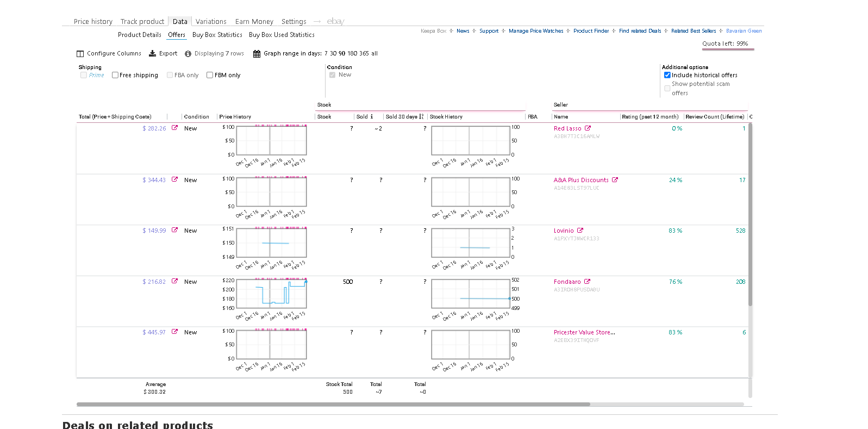Image resolution: width=868 pixels, height=429 pixels.
Task: Click the Lovinio stock history graph
Action: 471,243
